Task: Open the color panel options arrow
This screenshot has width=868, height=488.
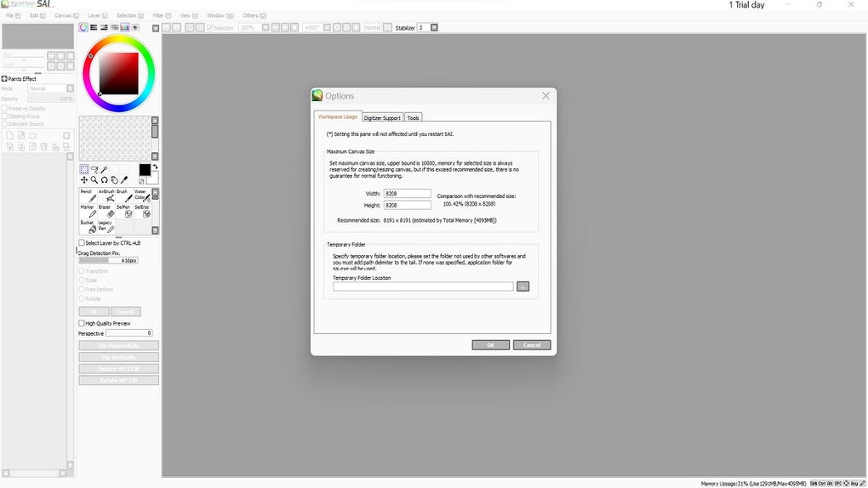Action: pos(156,28)
